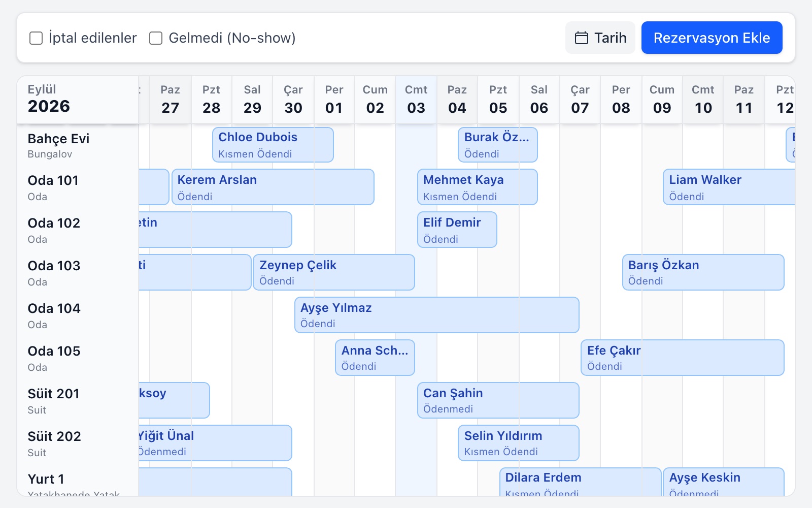Click the Rezervasyon Ekle button
Image resolution: width=812 pixels, height=508 pixels.
[x=712, y=38]
